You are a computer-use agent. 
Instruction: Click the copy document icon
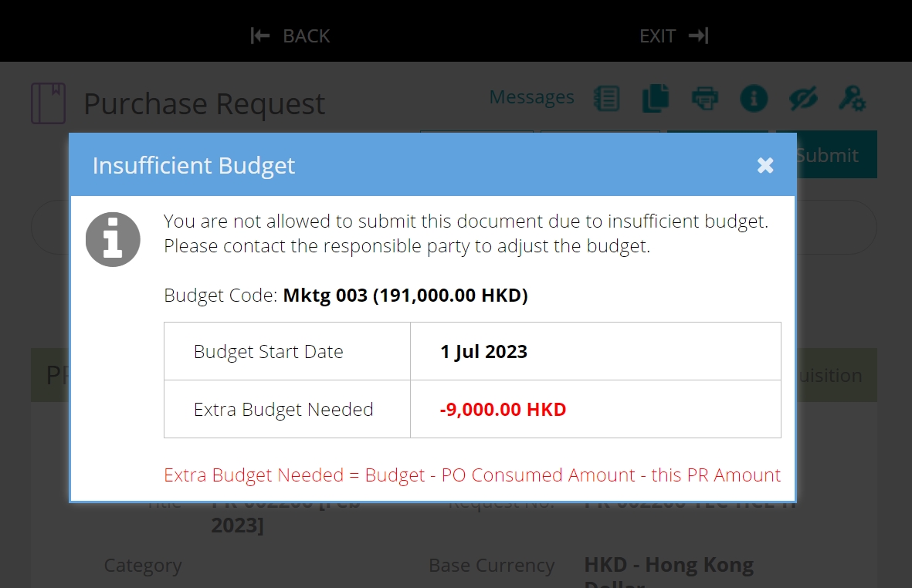656,98
